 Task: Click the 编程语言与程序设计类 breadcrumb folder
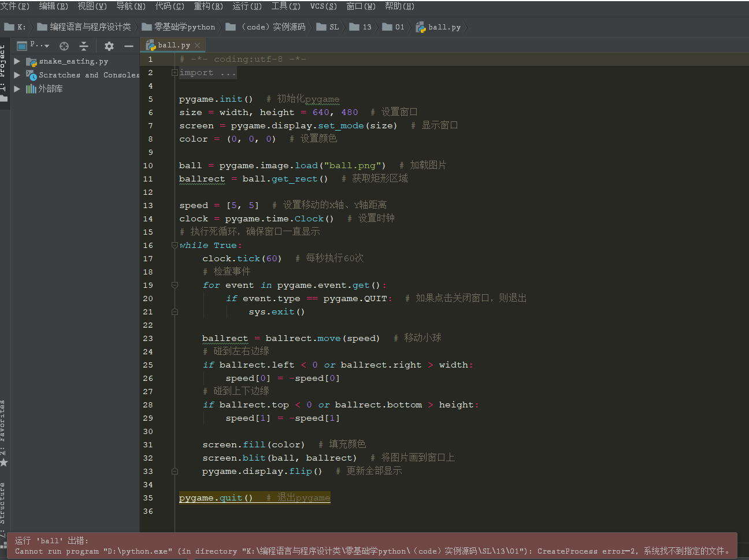pos(84,27)
